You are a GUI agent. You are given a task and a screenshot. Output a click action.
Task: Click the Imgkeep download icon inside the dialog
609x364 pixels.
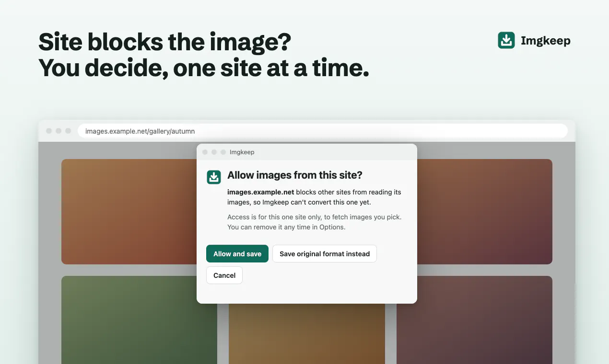(214, 177)
